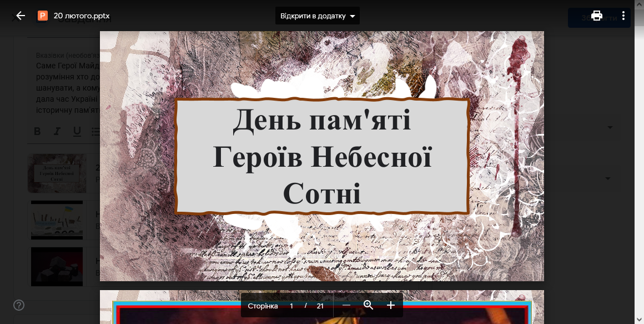Open the dark third attachment thumbnail in background
The width and height of the screenshot is (644, 324).
(x=57, y=266)
